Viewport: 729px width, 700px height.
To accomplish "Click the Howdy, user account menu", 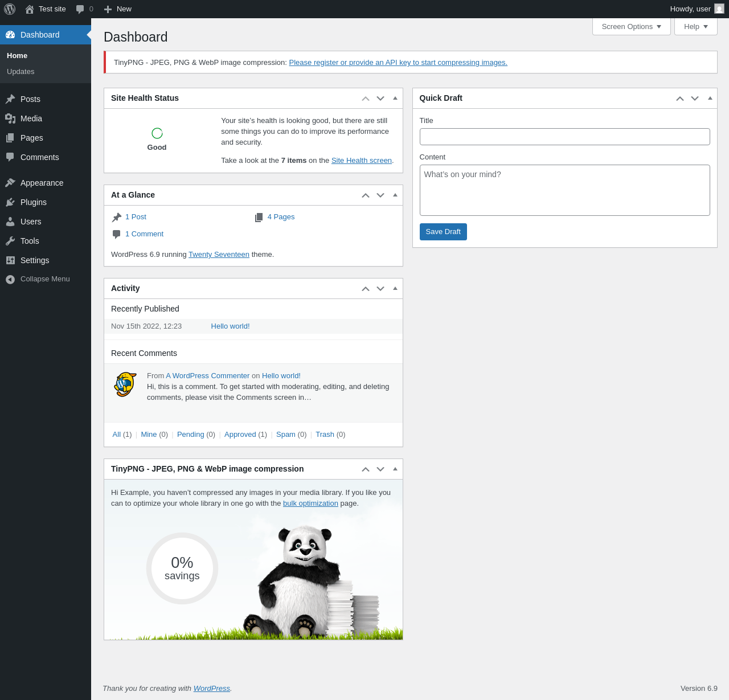I will point(697,9).
